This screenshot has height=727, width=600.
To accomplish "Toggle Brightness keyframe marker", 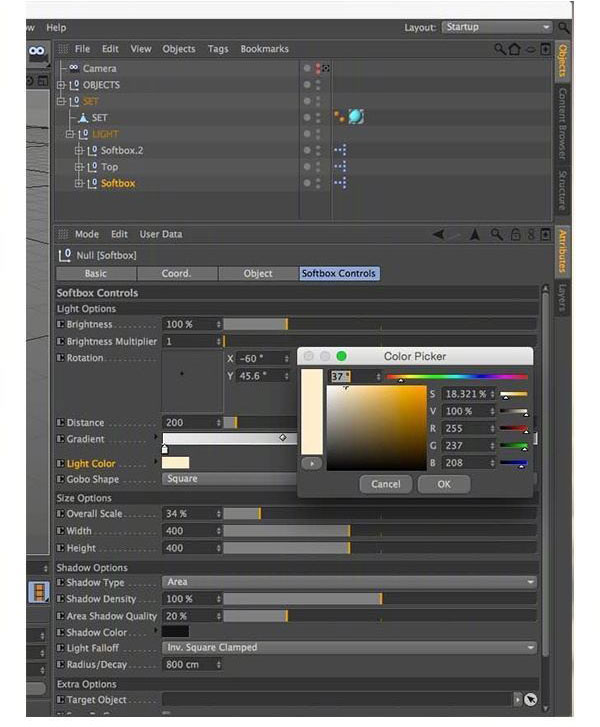I will pos(60,324).
